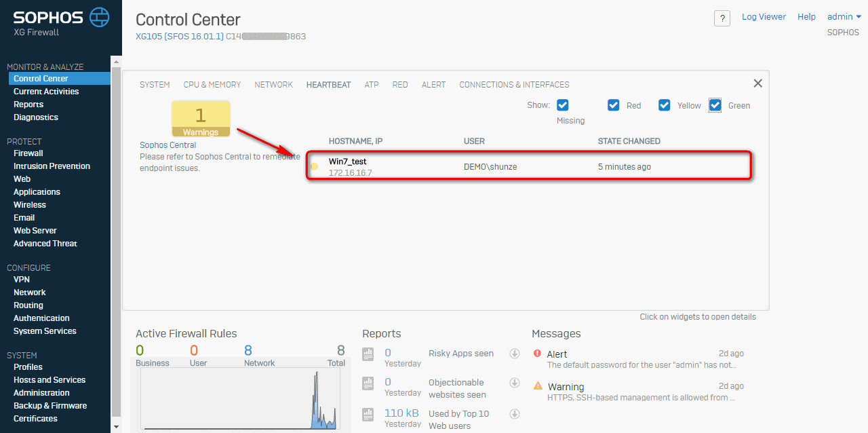Screen dimensions: 868x433
Task: Select the Win7_test hostname
Action: [348, 162]
